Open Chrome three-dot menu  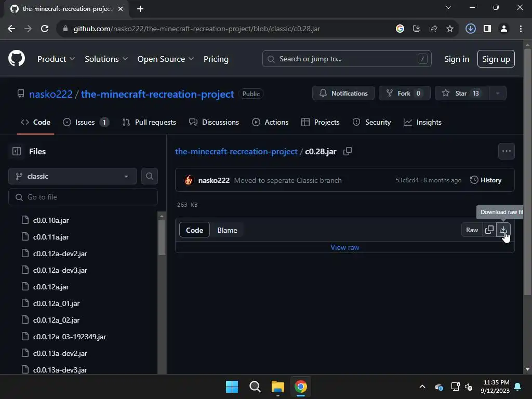coord(521,29)
